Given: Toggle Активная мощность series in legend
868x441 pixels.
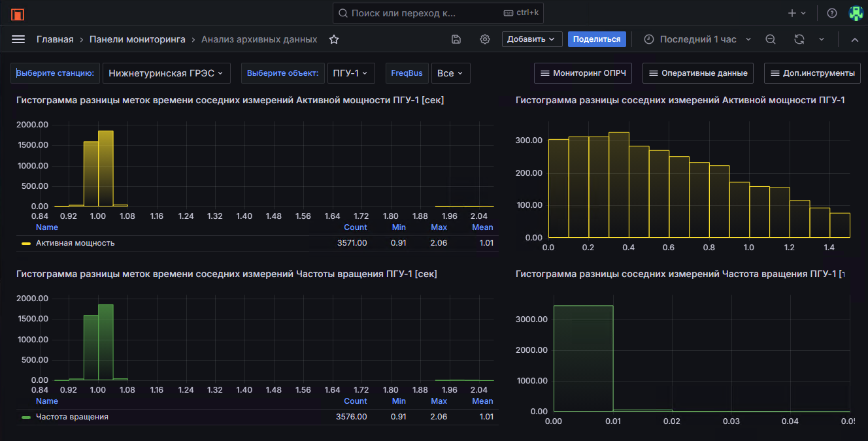Looking at the screenshot, I should [x=75, y=243].
